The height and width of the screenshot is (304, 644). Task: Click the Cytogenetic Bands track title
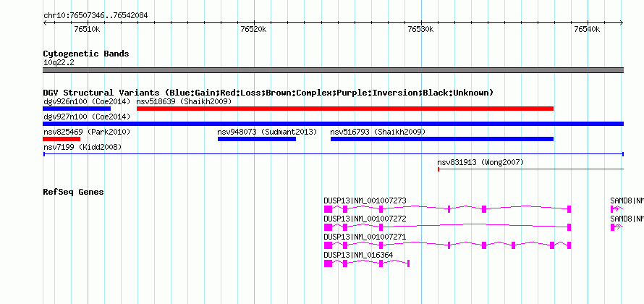86,54
